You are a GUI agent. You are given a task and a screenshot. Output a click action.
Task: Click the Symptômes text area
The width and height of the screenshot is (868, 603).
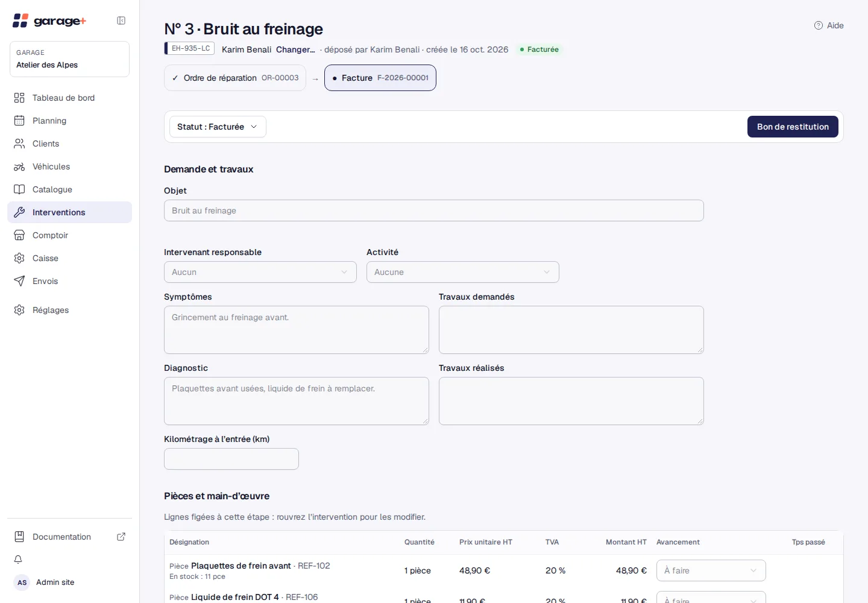tap(297, 330)
